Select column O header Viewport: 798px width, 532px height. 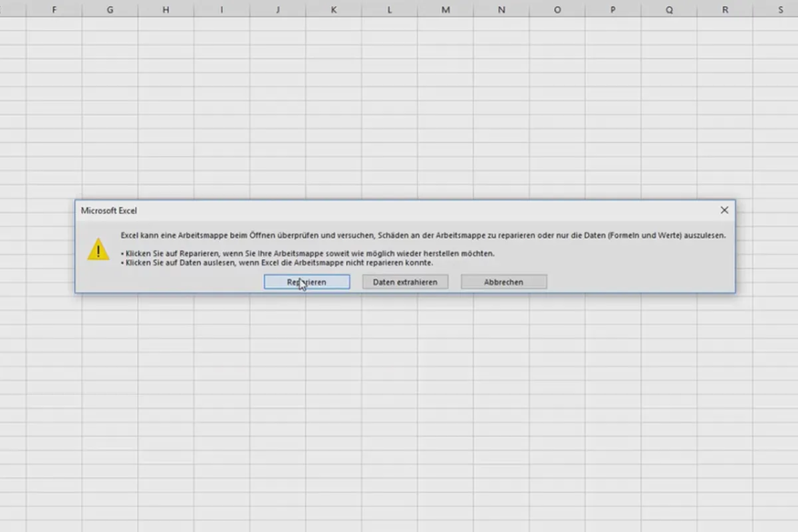coord(557,10)
